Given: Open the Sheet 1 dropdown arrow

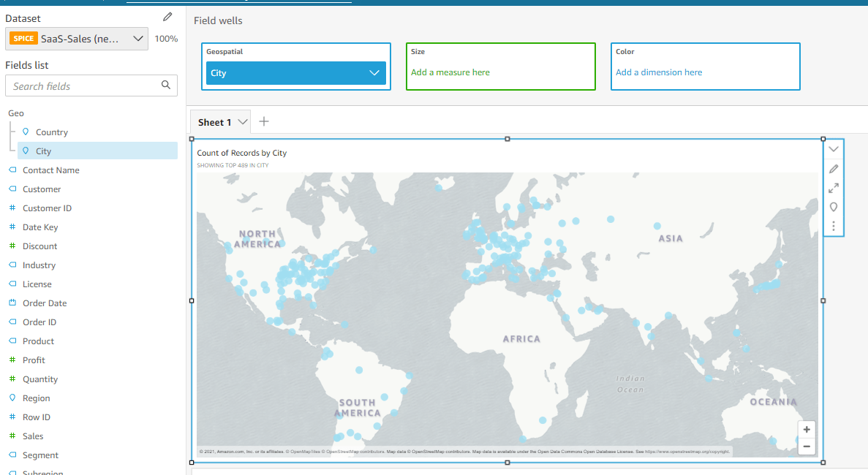Looking at the screenshot, I should [x=244, y=121].
